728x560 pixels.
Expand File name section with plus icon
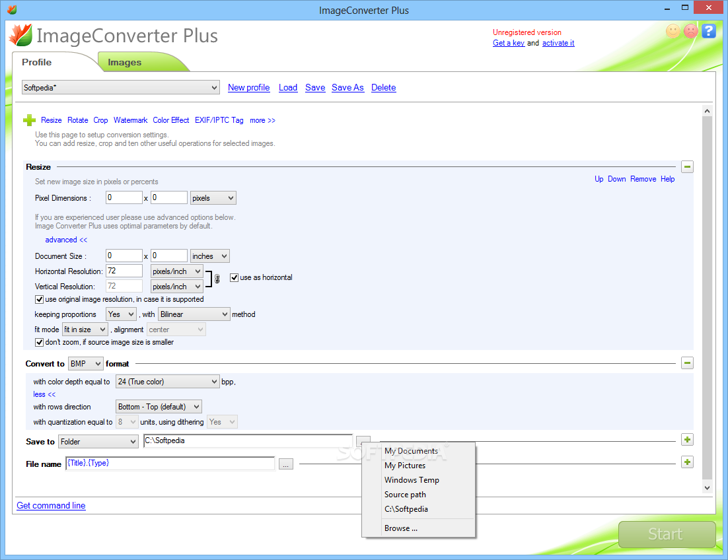pyautogui.click(x=687, y=462)
